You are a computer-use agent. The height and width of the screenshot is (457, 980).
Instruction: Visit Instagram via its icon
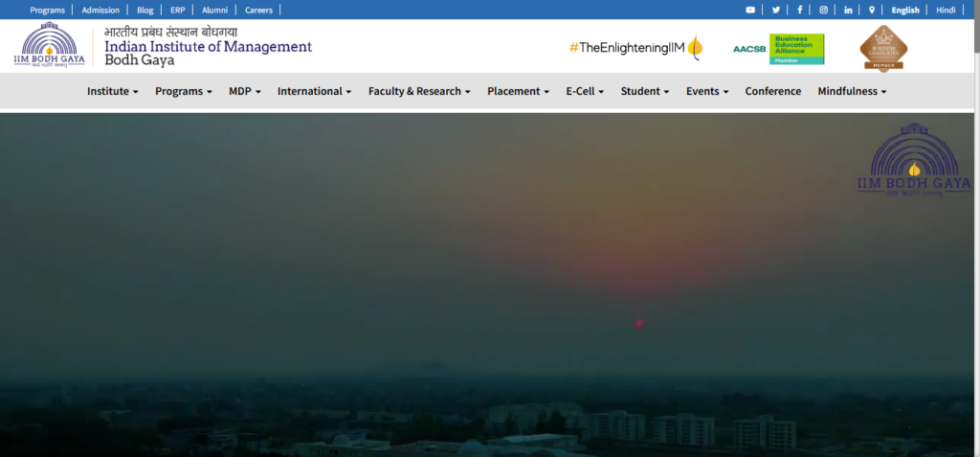coord(823,10)
